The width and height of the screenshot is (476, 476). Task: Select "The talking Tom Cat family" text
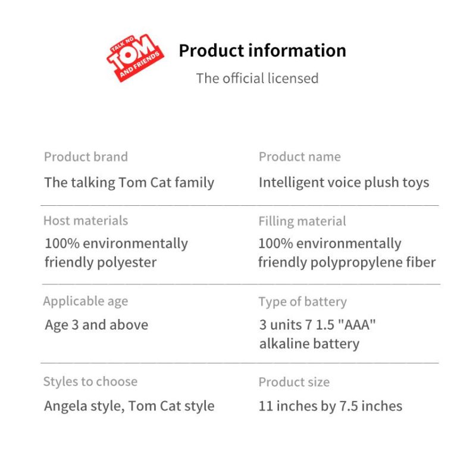click(x=129, y=182)
